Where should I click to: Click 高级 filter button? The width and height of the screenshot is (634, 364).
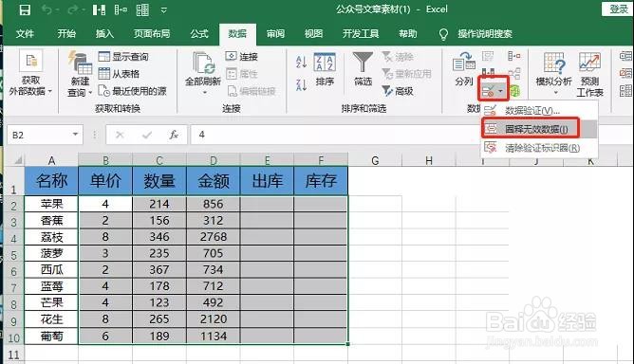point(398,91)
